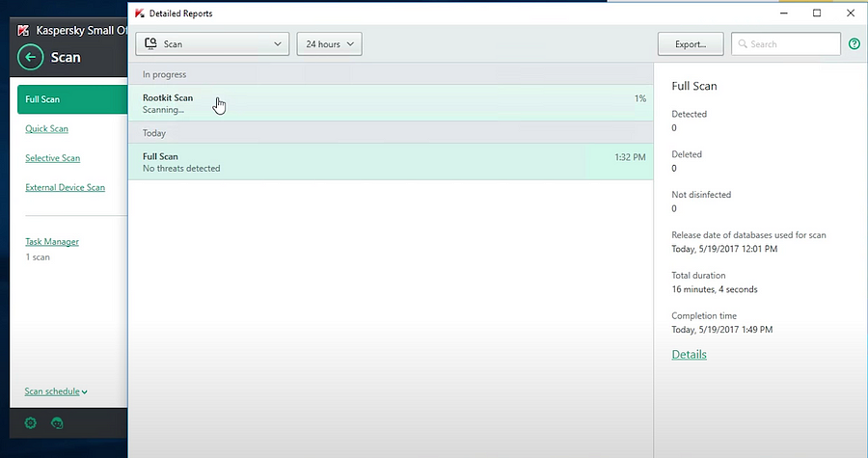Click the Kaspersky logo in Detailed Reports title

coord(140,13)
